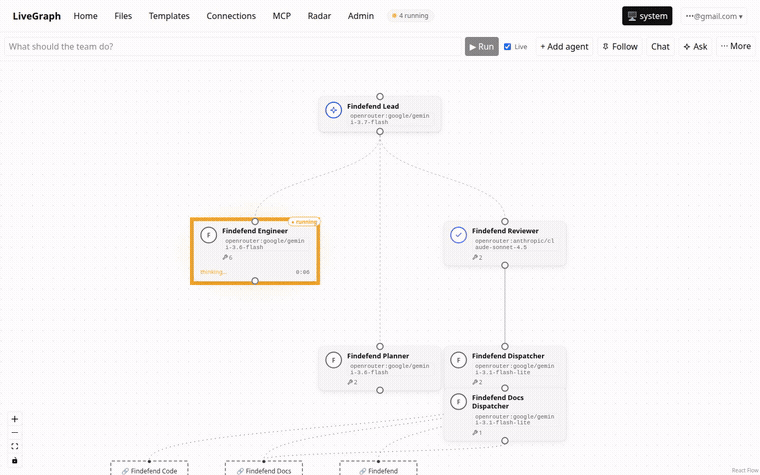Toggle the Live checkbox

(x=507, y=47)
